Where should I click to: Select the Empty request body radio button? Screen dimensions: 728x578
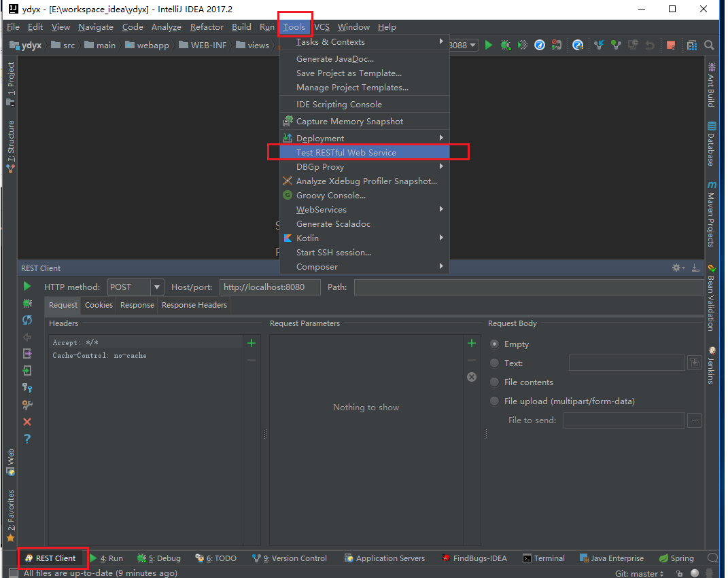tap(494, 344)
